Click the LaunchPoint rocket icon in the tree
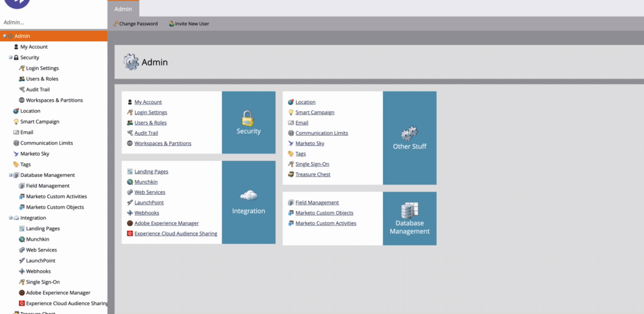Screen dimensions: 644x314 pyautogui.click(x=22, y=260)
